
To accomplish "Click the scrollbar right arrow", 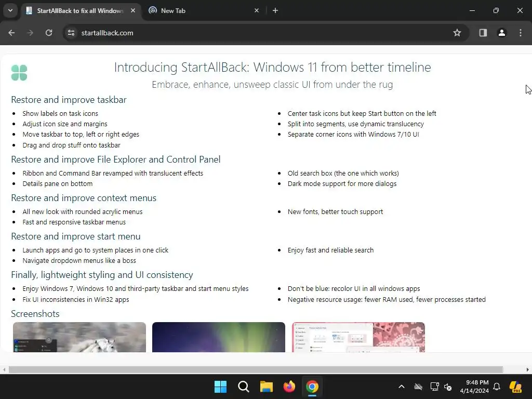I will pyautogui.click(x=528, y=369).
